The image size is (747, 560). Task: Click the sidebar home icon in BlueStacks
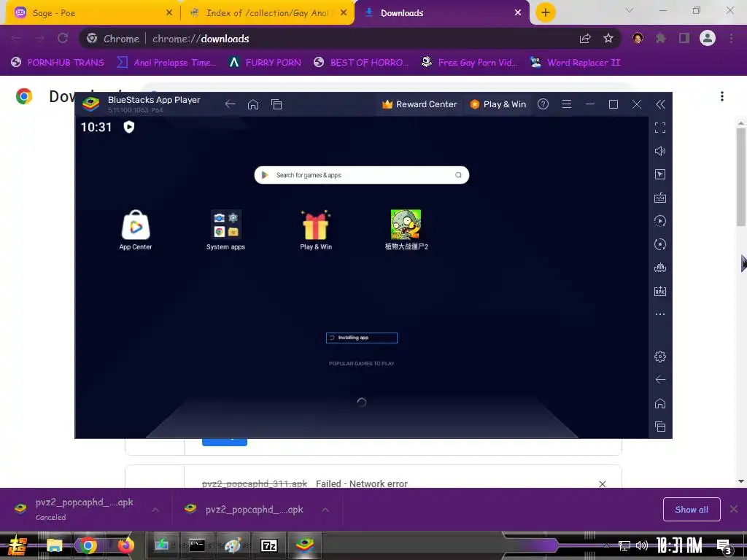659,403
